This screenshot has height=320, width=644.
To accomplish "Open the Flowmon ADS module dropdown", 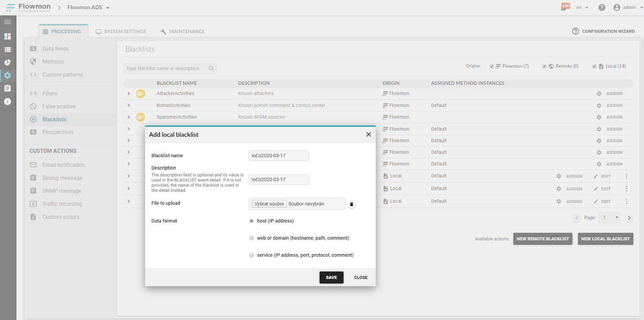I will click(x=88, y=8).
